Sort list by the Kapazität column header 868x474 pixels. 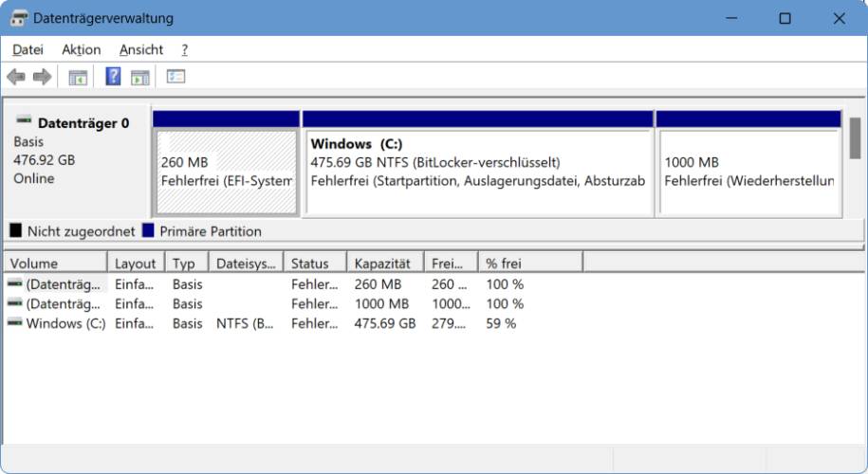(383, 264)
